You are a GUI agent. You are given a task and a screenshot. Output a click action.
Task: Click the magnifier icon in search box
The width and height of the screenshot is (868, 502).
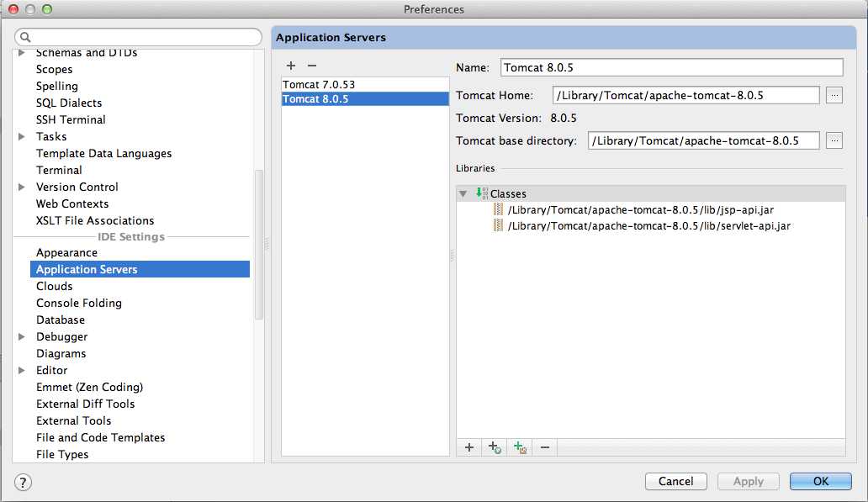[25, 37]
